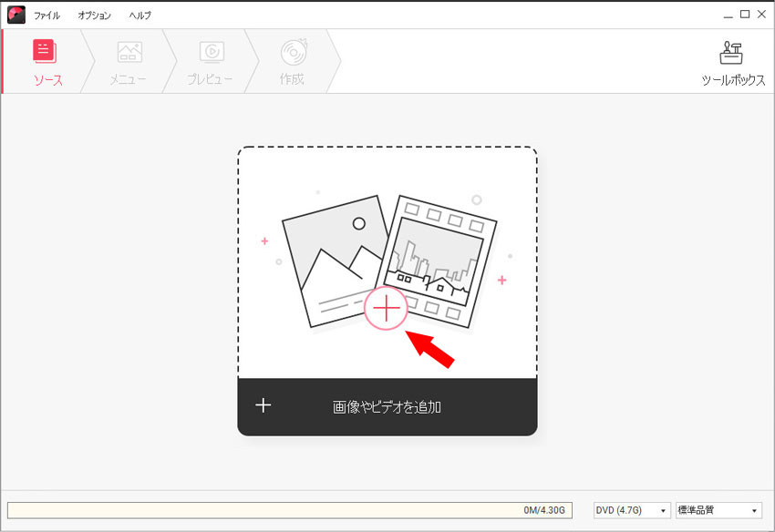Switch to the プレビュー step tab
This screenshot has height=532, width=775.
coord(211,62)
